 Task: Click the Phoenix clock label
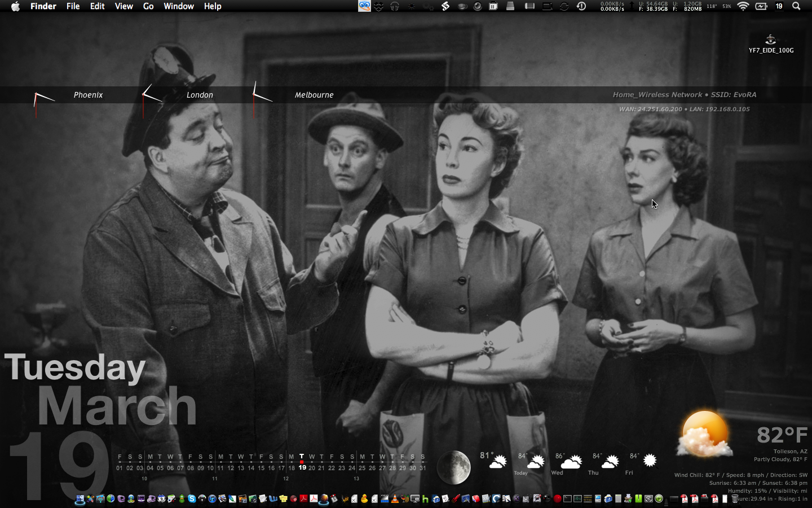point(89,95)
